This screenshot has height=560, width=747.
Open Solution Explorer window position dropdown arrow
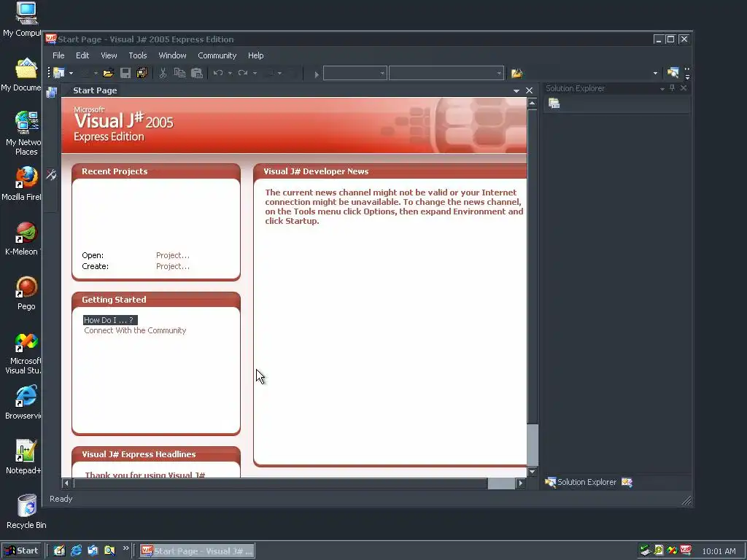tap(662, 88)
